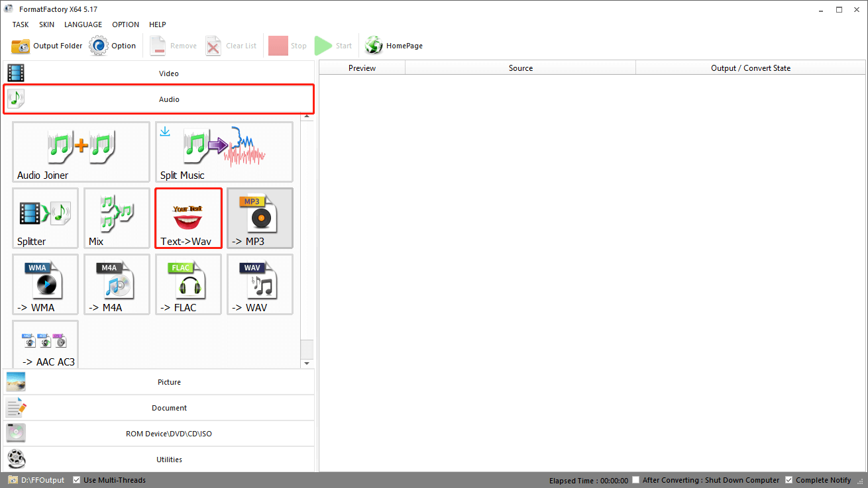This screenshot has height=488, width=868.
Task: Click the Clear List toolbar button
Action: pos(231,46)
